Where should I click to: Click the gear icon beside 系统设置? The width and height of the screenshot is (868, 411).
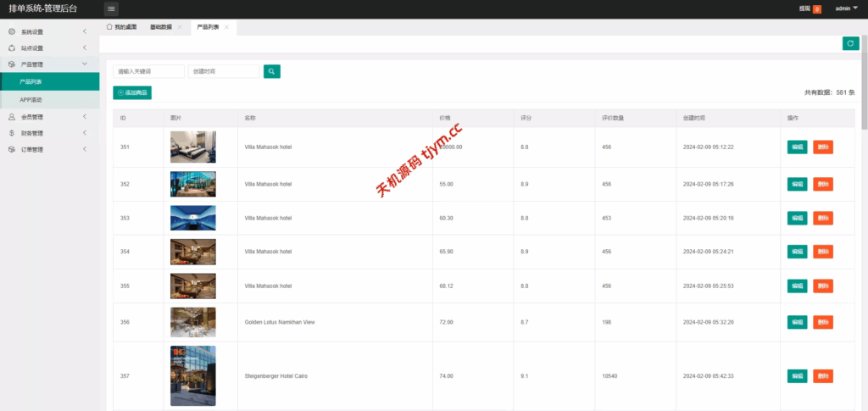click(x=11, y=32)
